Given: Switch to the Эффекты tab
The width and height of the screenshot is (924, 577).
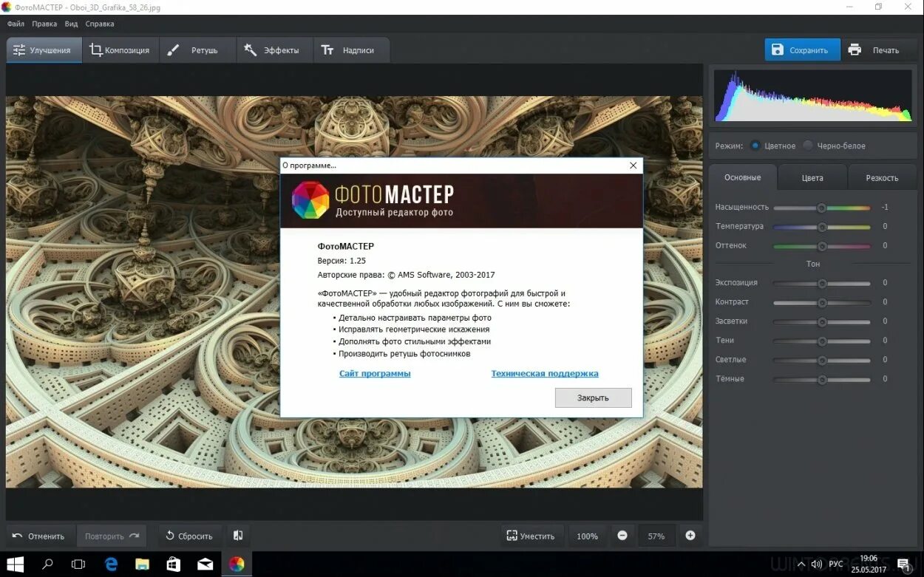Looking at the screenshot, I should pyautogui.click(x=274, y=50).
